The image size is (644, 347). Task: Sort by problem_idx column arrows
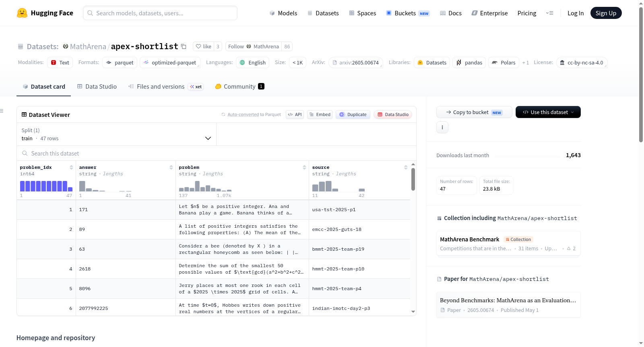tap(71, 167)
